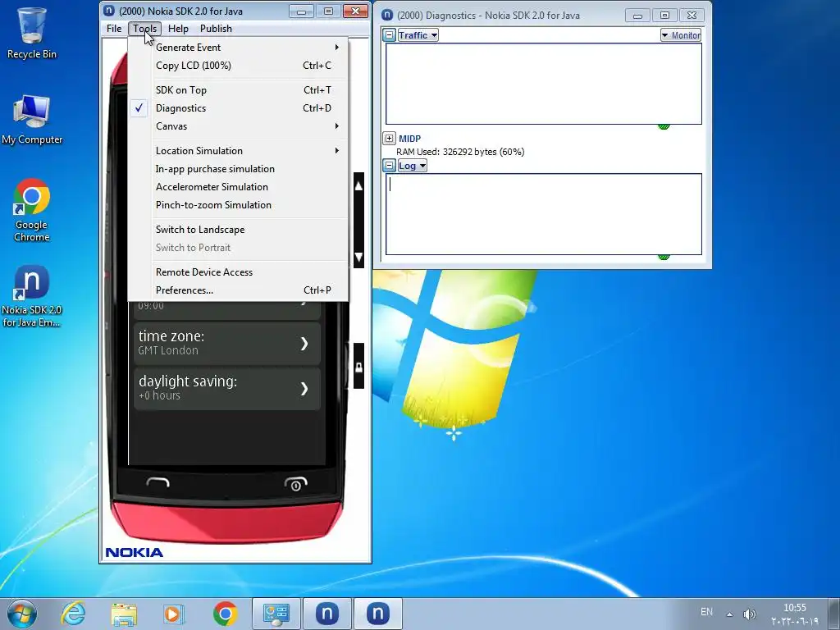The height and width of the screenshot is (630, 840).
Task: Open the Publish menu
Action: coord(216,29)
